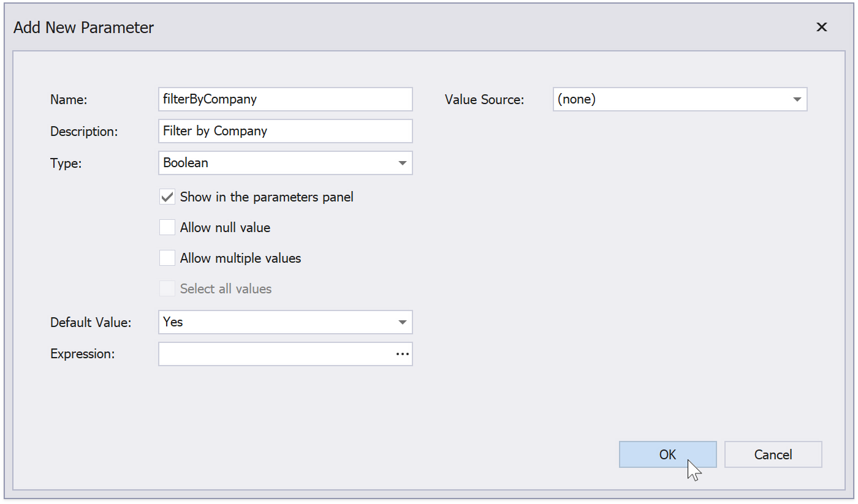Focus the Name field containing filterByCompany
The height and width of the screenshot is (504, 858).
click(285, 99)
